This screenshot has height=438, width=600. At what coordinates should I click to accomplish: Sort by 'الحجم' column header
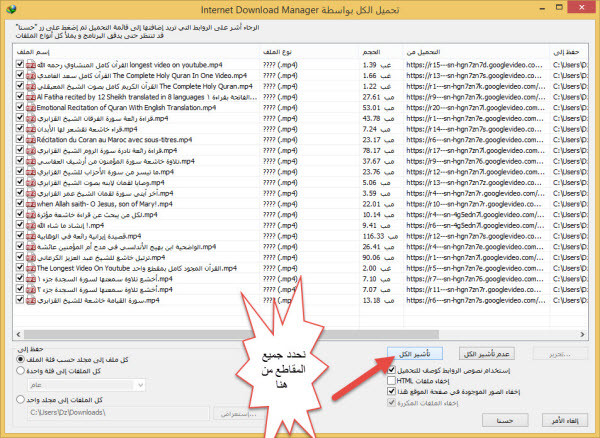[x=381, y=52]
